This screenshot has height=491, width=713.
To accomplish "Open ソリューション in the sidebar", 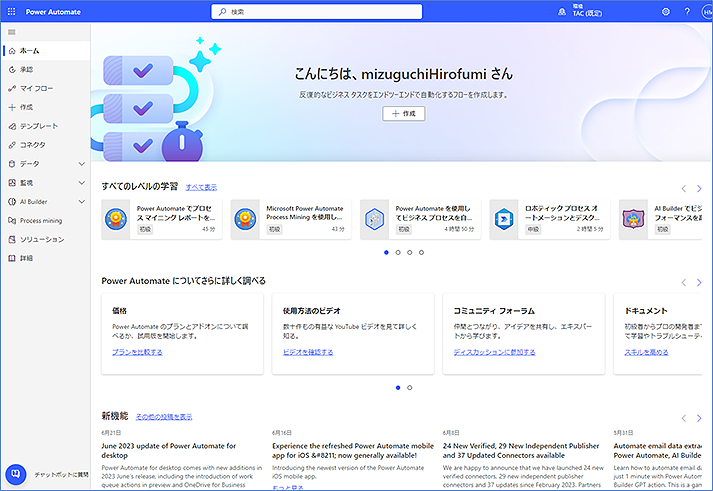I will point(46,239).
